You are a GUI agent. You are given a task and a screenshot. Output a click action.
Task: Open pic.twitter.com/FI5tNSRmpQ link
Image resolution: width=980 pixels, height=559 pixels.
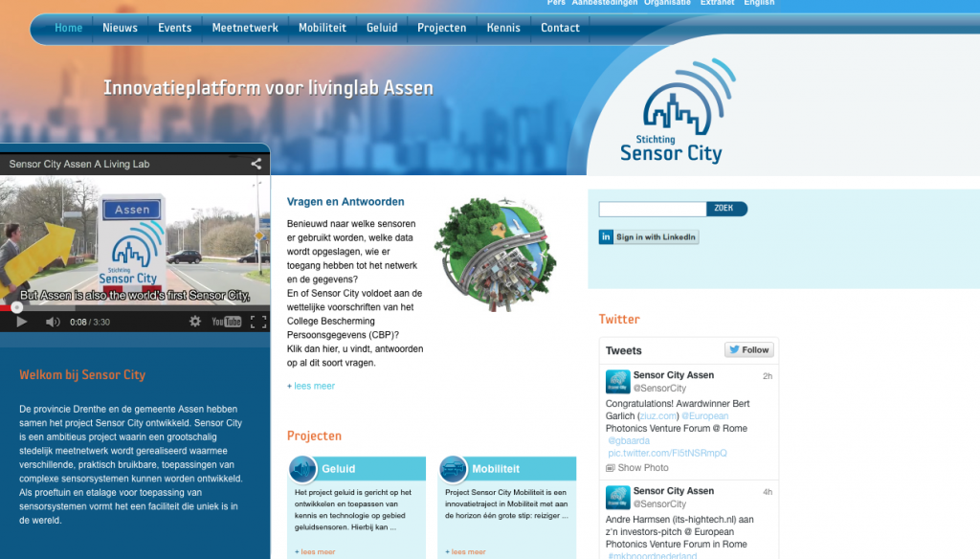[667, 453]
